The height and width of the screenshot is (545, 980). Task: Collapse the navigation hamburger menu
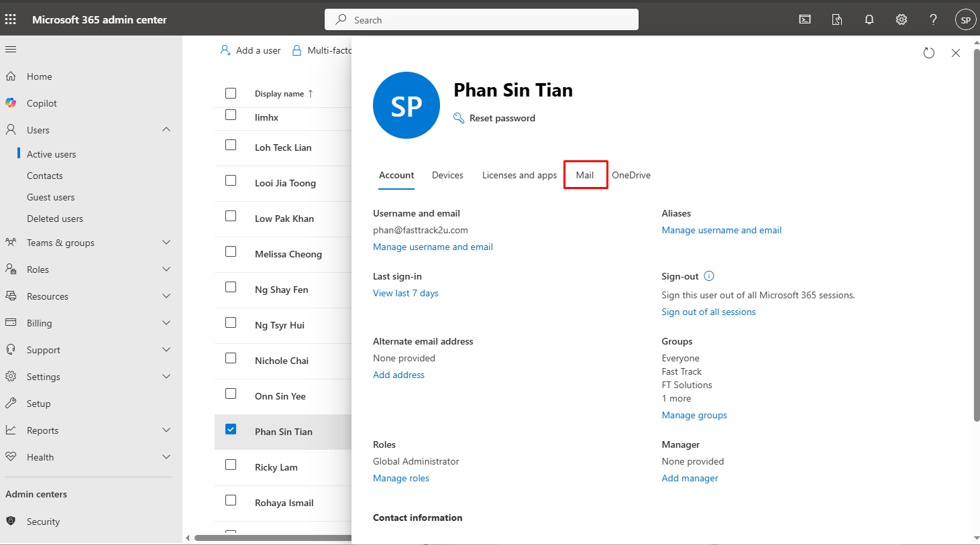click(x=11, y=49)
